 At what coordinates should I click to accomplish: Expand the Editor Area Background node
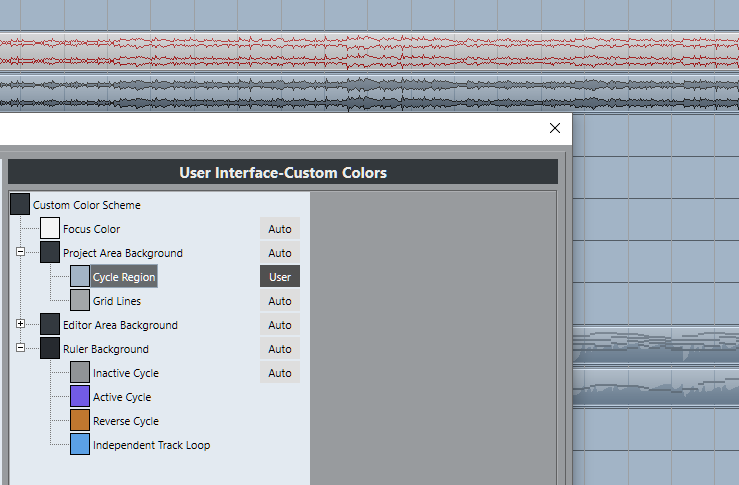click(20, 324)
